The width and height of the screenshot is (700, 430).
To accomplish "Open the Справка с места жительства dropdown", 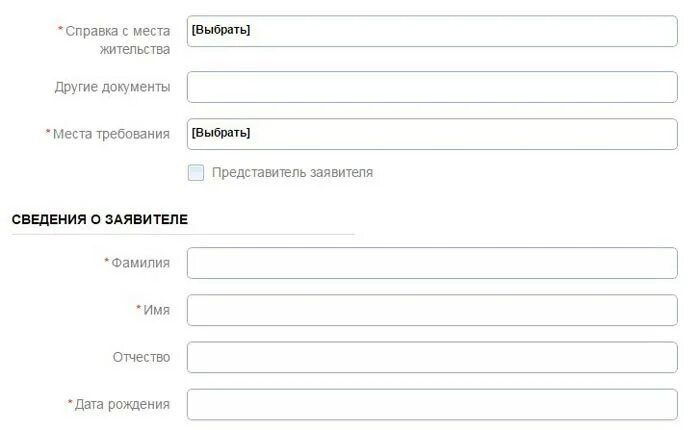I will click(x=432, y=31).
